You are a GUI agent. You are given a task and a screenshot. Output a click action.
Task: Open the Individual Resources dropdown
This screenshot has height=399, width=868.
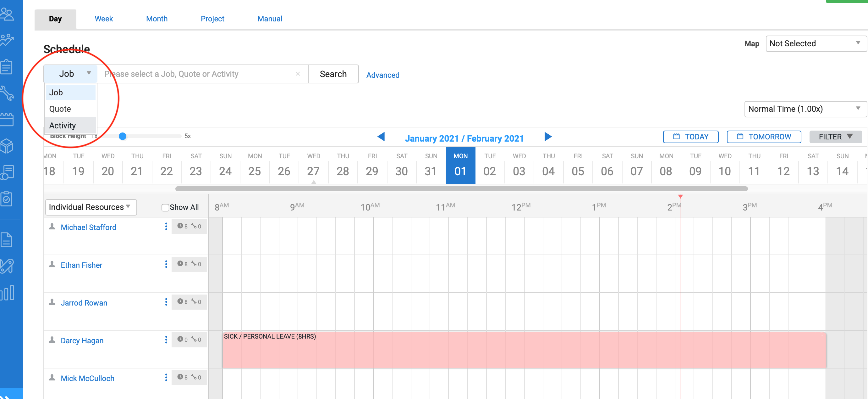[x=90, y=207]
